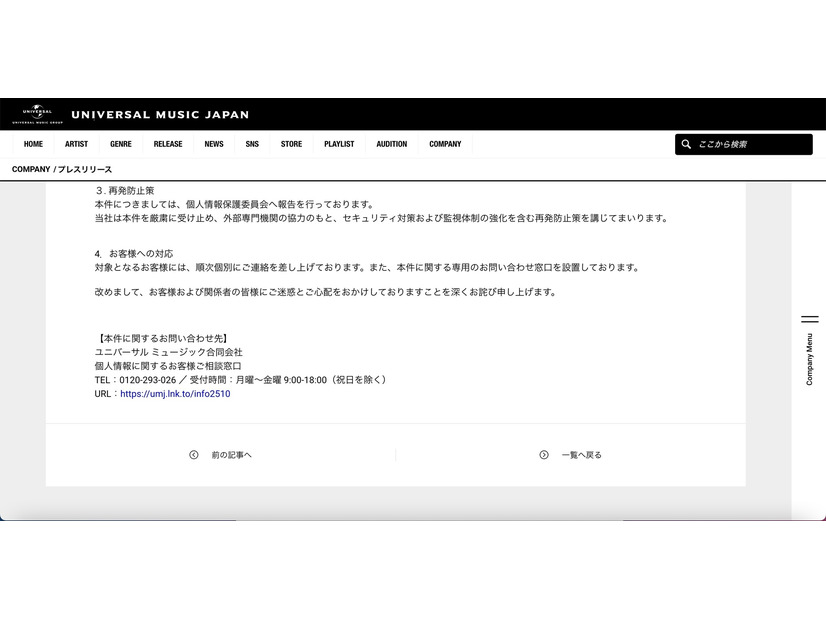Image resolution: width=826 pixels, height=620 pixels.
Task: Click the TEL：0120-293-026 line
Action: click(241, 380)
